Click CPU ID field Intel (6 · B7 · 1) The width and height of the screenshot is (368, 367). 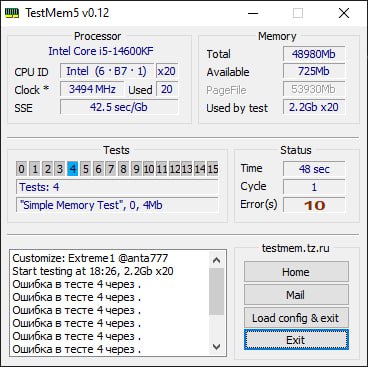[107, 71]
